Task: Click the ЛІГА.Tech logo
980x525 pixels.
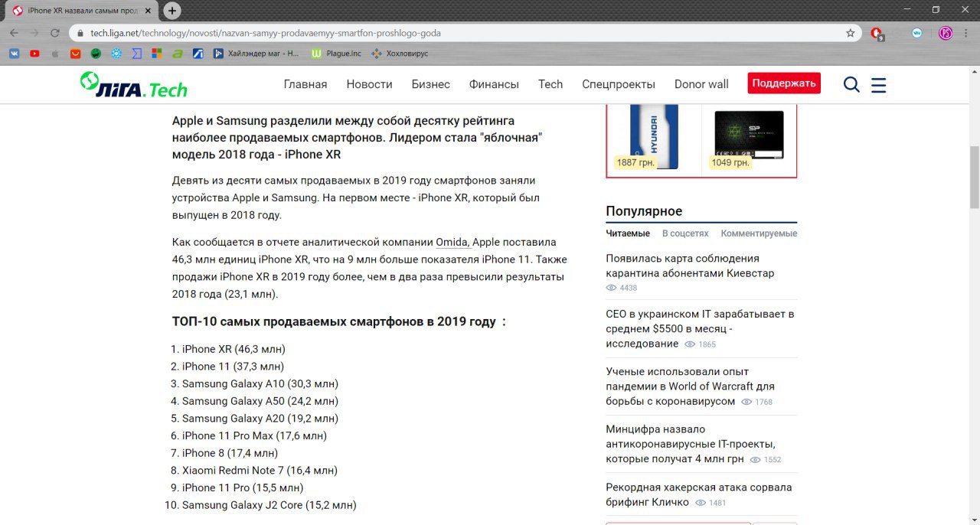Action: 133,85
